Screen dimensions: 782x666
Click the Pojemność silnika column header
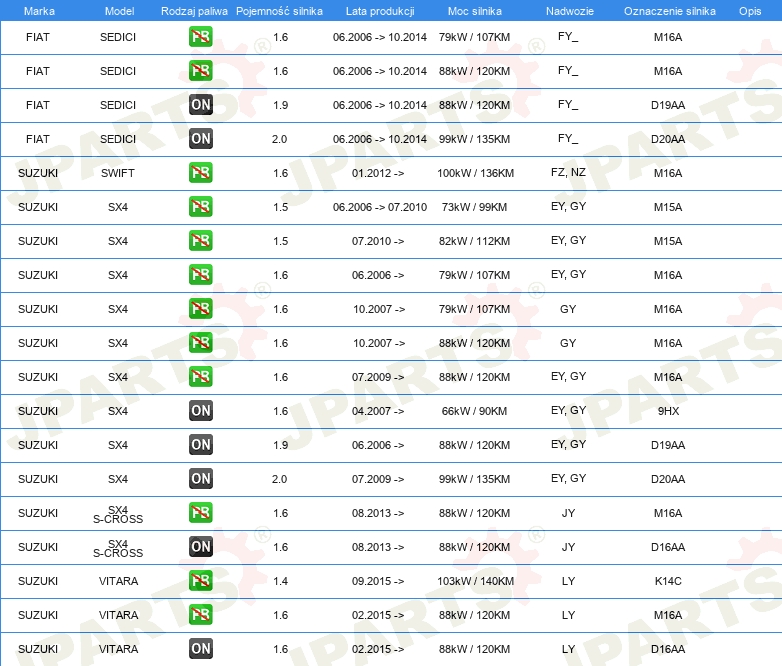[x=279, y=11]
